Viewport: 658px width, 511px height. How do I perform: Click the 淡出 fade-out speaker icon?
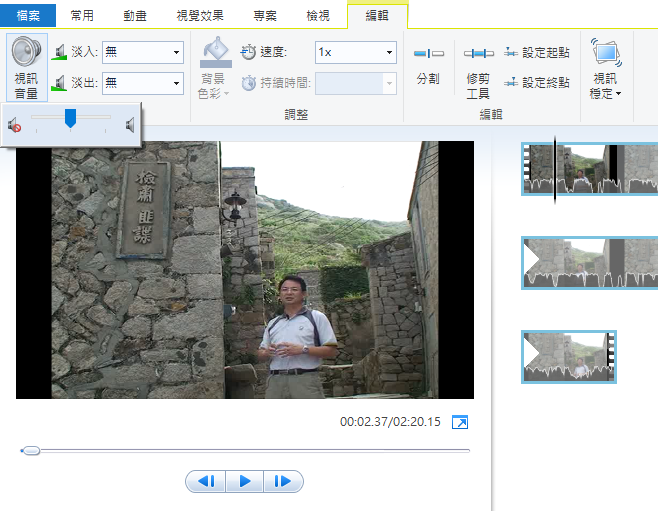pos(60,83)
